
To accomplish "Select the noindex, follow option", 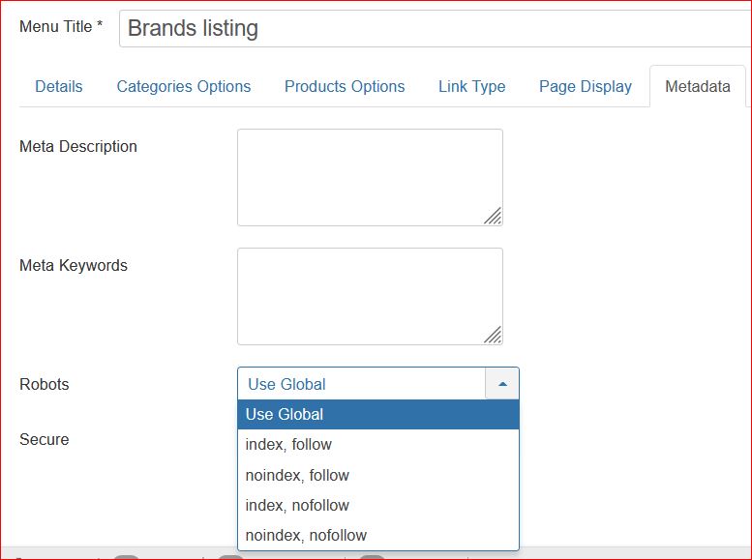I will click(378, 475).
